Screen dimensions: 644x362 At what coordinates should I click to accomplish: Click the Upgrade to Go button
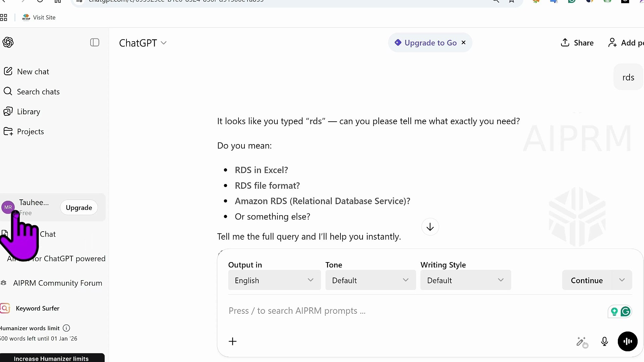[x=426, y=43]
